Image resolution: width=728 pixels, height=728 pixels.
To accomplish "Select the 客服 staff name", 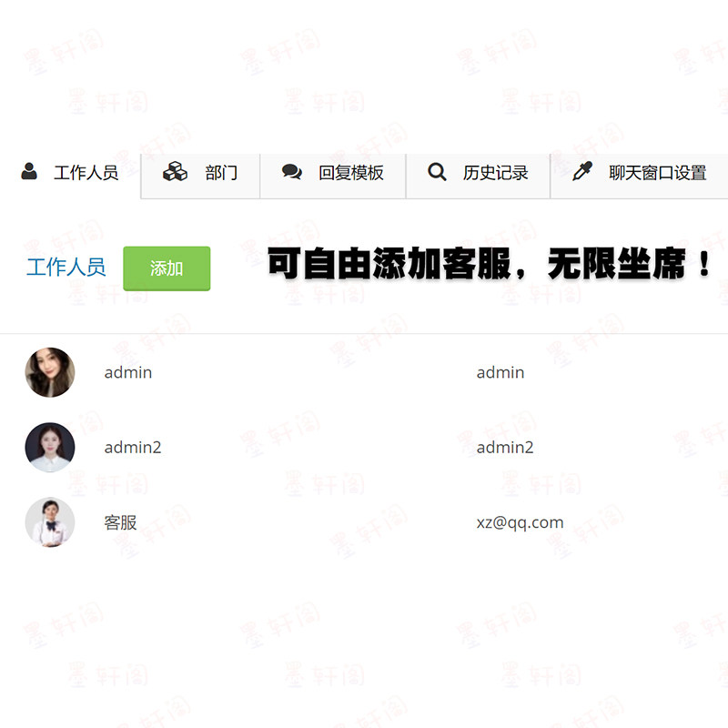I will pyautogui.click(x=120, y=522).
